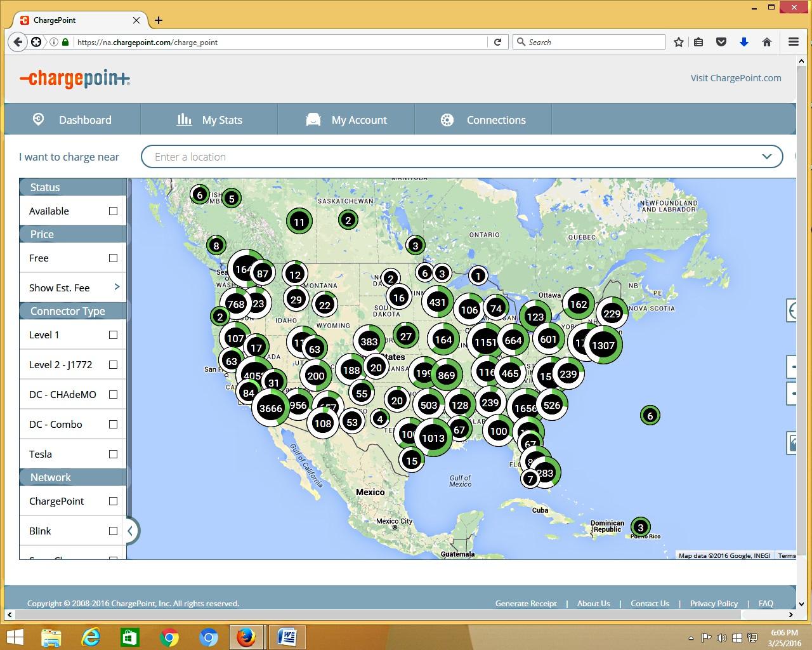812x650 pixels.
Task: Open the Pocket icon in Firefox toolbar
Action: click(x=721, y=42)
